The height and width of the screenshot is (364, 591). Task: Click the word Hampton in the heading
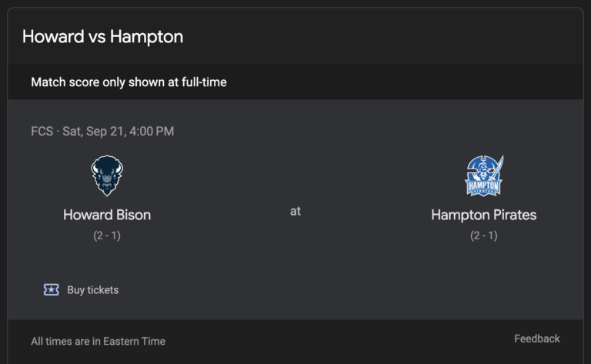(x=146, y=36)
